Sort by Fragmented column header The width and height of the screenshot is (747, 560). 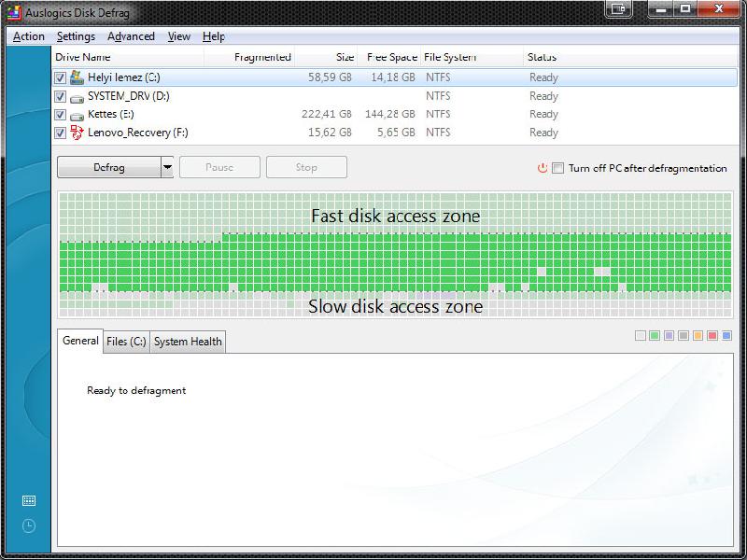[249, 57]
